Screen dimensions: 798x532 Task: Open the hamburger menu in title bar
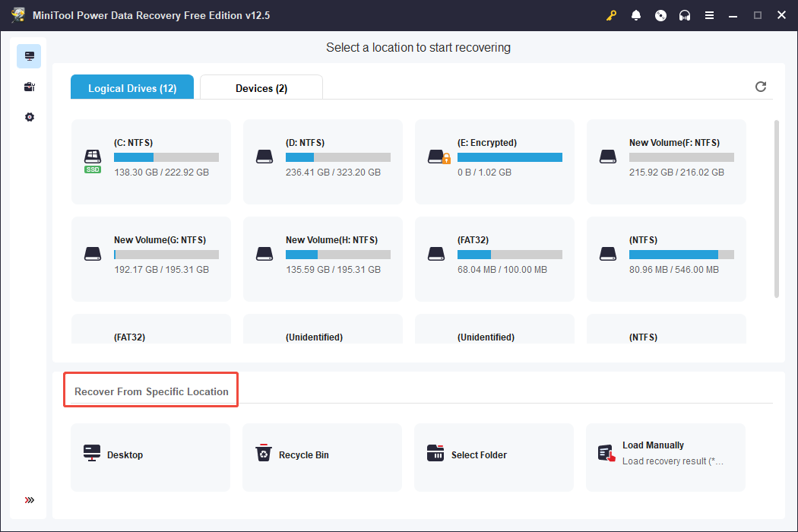(709, 15)
